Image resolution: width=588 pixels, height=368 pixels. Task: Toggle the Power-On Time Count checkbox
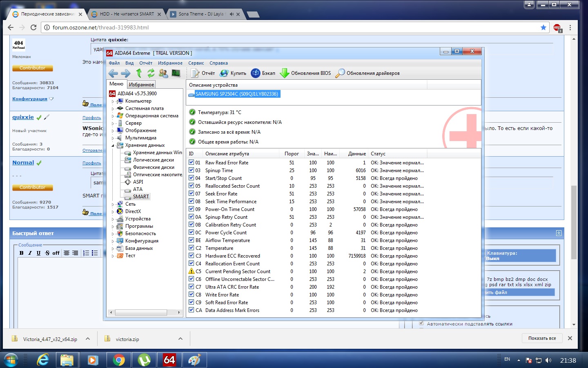[x=192, y=209]
